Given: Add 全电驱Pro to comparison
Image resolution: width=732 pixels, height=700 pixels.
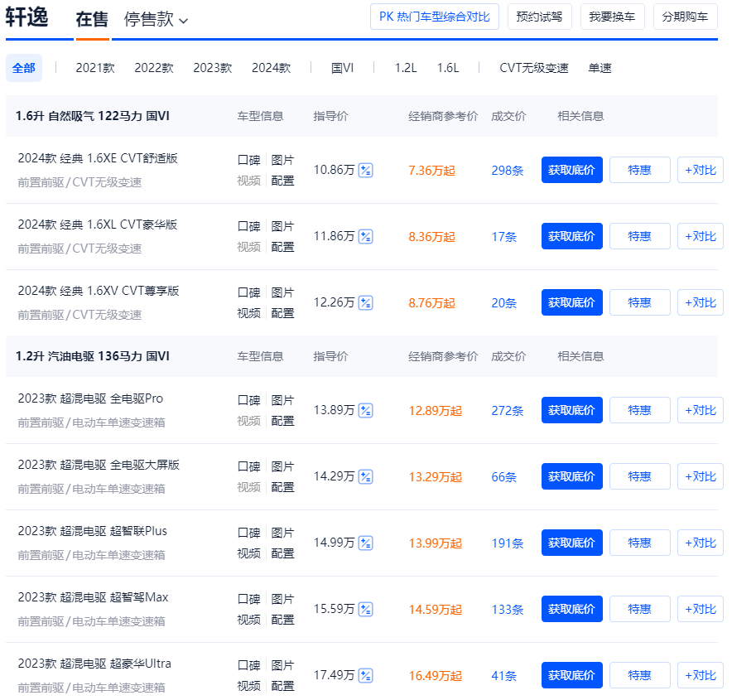Looking at the screenshot, I should 701,410.
